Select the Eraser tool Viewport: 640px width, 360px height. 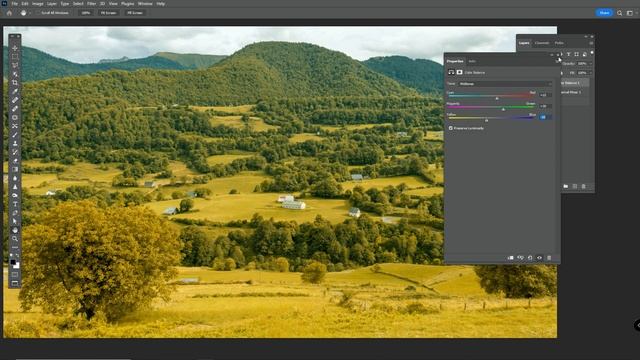tap(15, 160)
